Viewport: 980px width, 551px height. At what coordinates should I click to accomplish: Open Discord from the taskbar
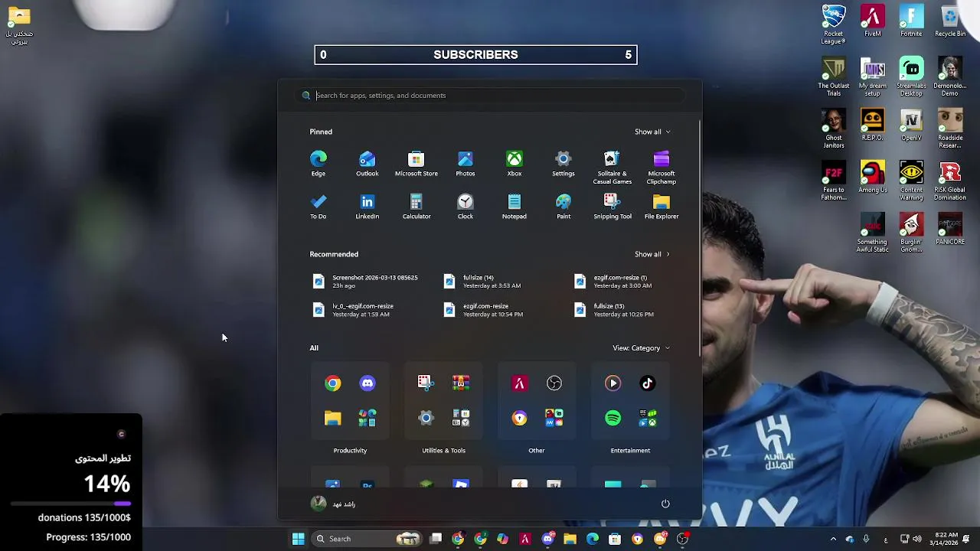point(547,539)
